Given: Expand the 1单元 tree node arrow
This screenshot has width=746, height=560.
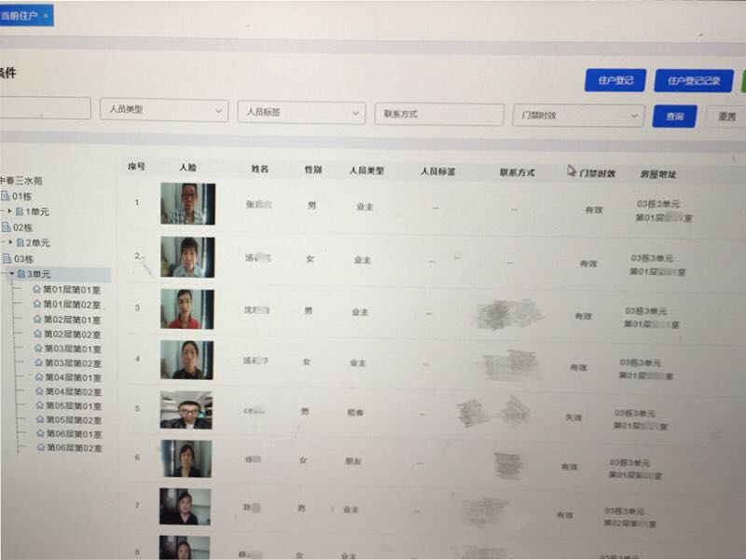Looking at the screenshot, I should pyautogui.click(x=9, y=212).
